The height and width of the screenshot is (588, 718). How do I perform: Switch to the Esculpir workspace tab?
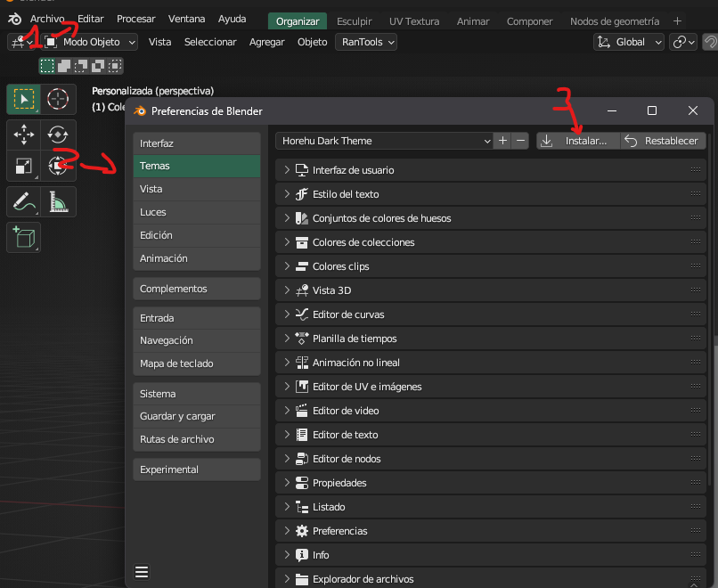click(355, 21)
